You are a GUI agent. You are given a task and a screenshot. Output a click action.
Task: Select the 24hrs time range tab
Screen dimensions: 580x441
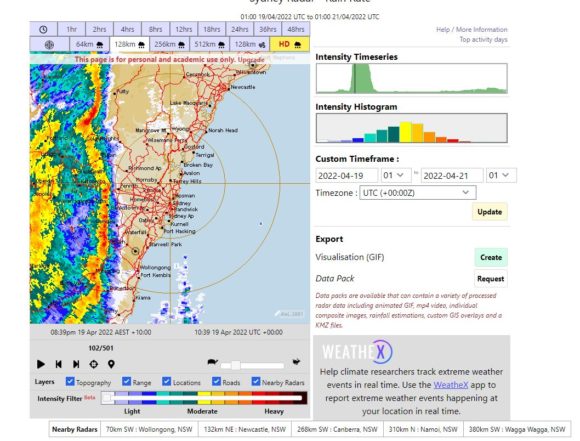[240, 29]
